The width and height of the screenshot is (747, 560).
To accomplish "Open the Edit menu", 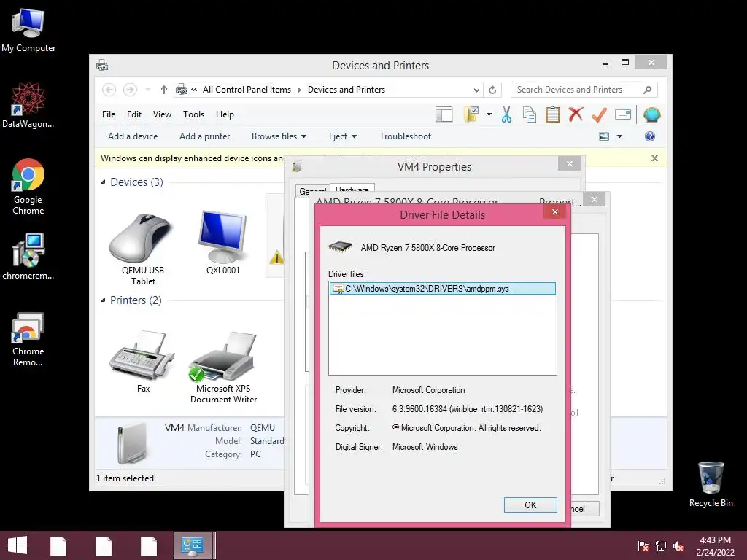I will (134, 114).
